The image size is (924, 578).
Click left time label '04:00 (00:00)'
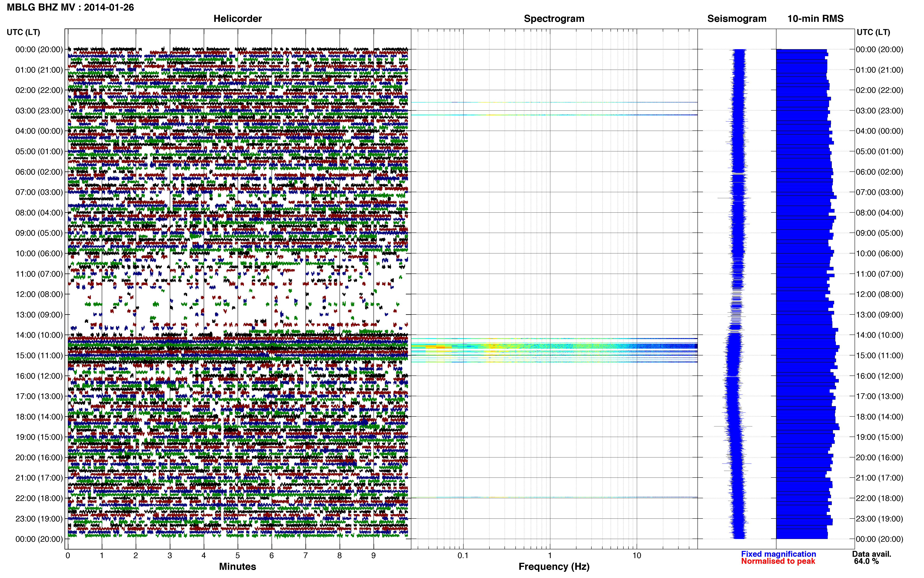pos(39,131)
